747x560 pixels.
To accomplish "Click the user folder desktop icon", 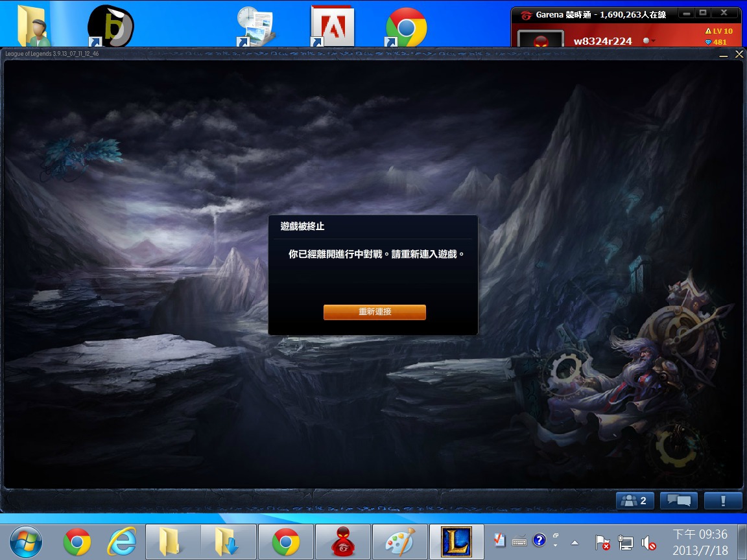I will [32, 26].
